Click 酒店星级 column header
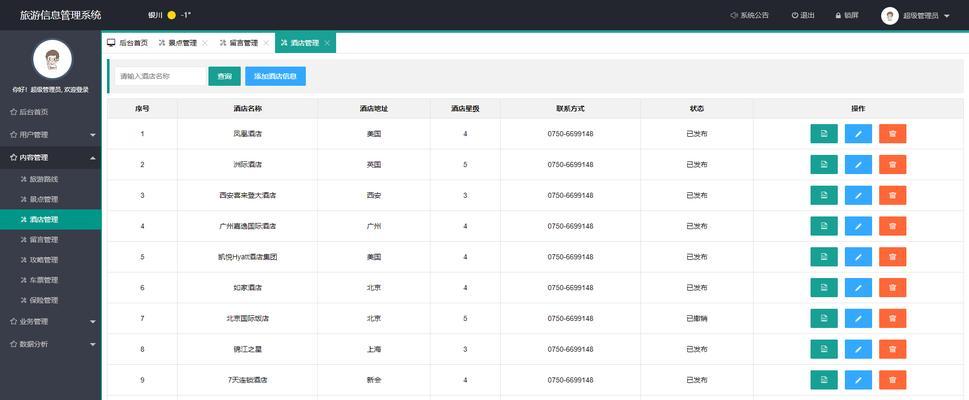This screenshot has width=969, height=400. point(465,108)
